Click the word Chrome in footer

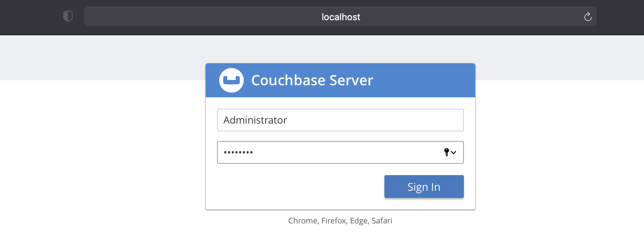(302, 221)
